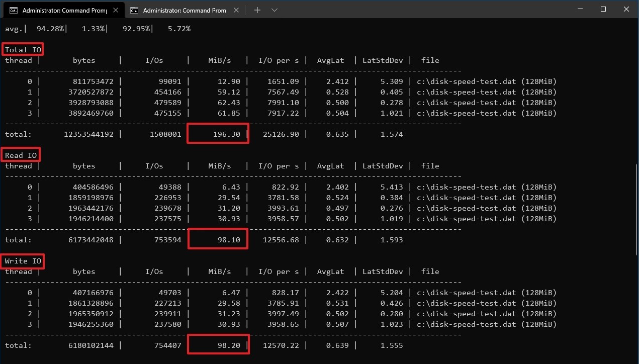The width and height of the screenshot is (639, 364).
Task: Click the Read IO section heading
Action: tap(21, 155)
